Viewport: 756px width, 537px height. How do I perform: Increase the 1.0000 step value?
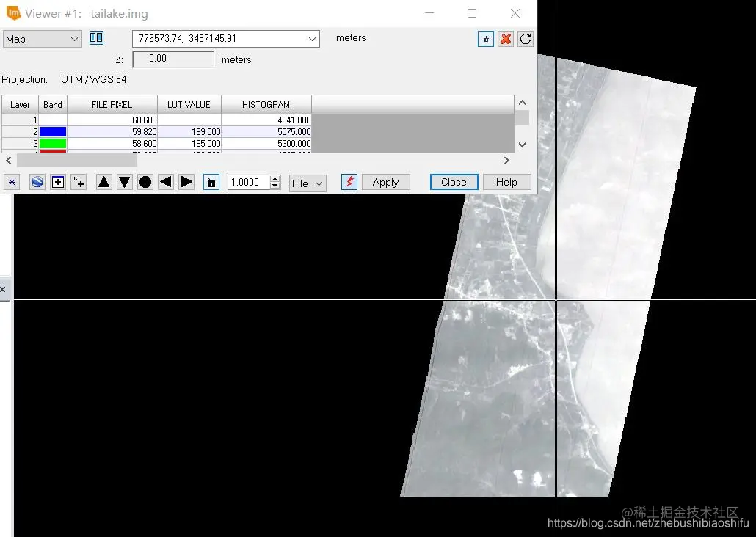[x=275, y=179]
